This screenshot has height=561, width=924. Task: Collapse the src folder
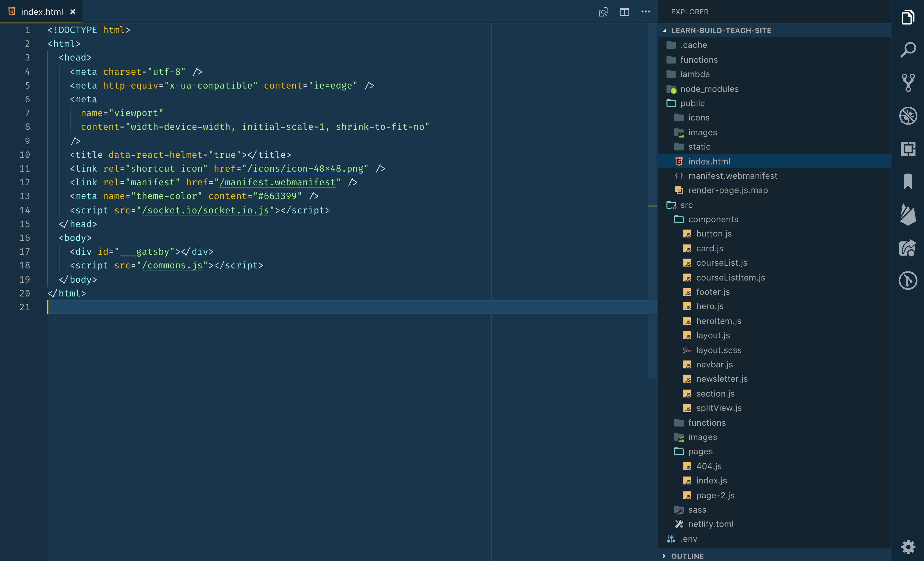774,205
